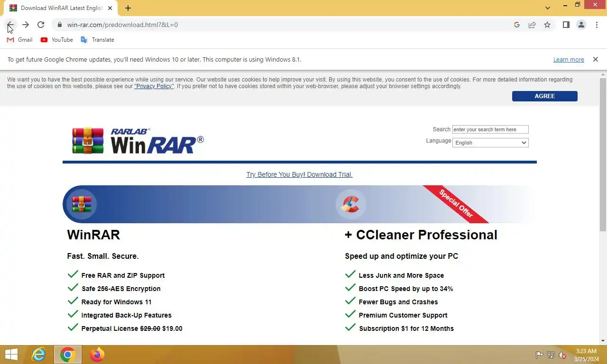Click the Special Offer ribbon
607x364 pixels.
(456, 204)
